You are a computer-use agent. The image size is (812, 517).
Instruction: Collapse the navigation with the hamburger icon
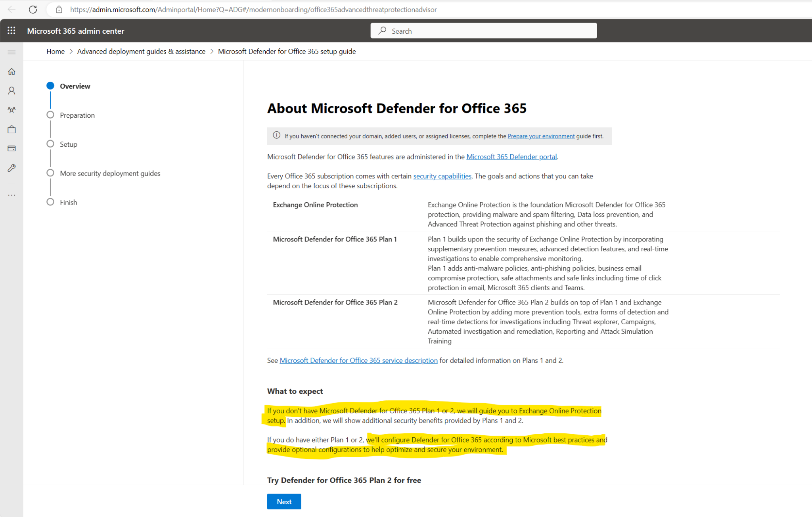pos(11,52)
